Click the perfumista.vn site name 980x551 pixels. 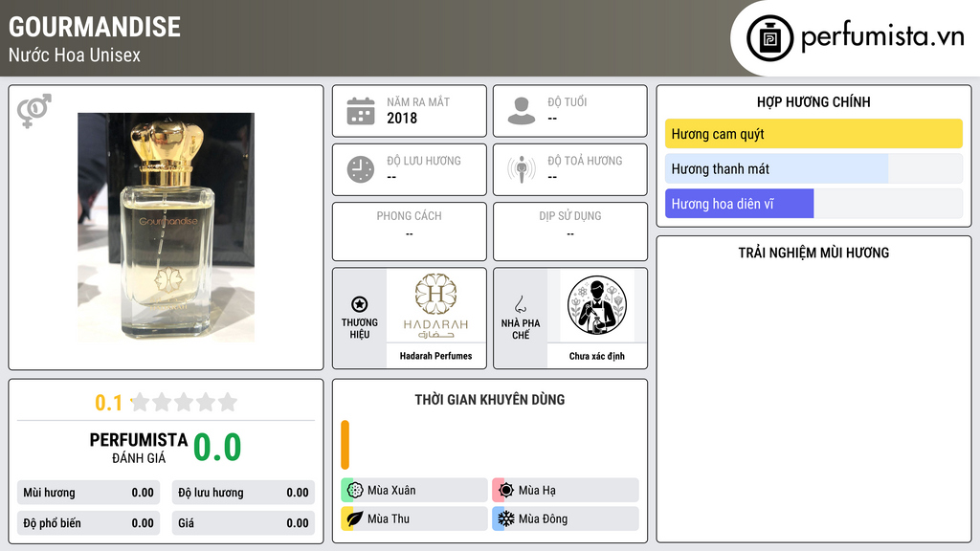(x=882, y=36)
